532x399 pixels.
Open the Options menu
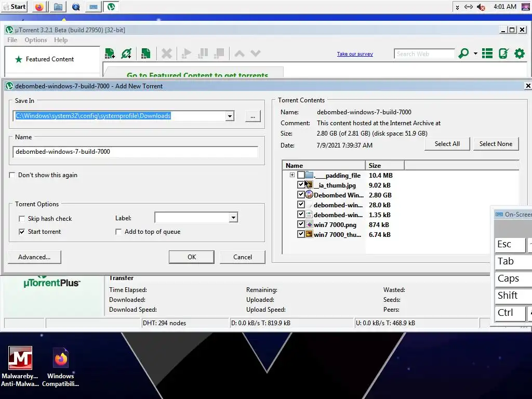coord(36,40)
